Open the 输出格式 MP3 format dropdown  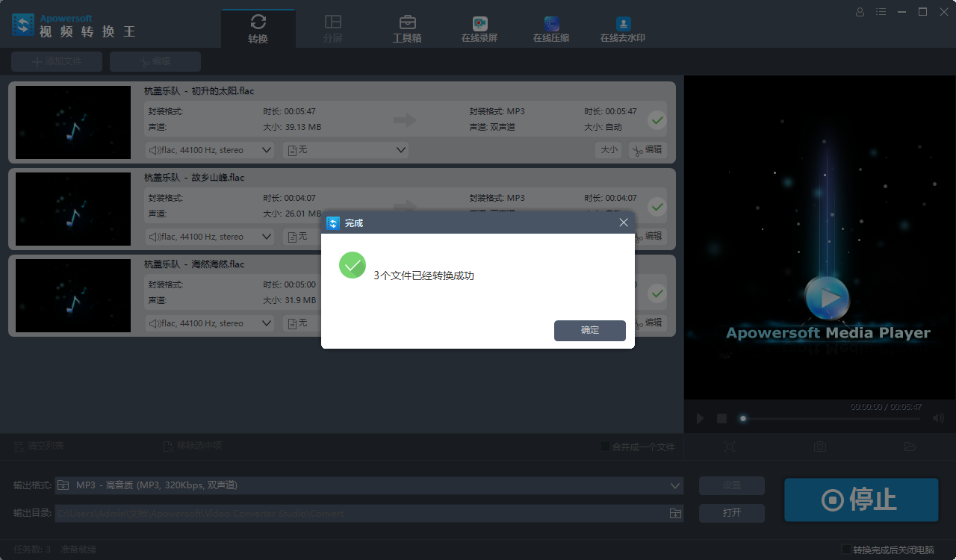pos(369,485)
